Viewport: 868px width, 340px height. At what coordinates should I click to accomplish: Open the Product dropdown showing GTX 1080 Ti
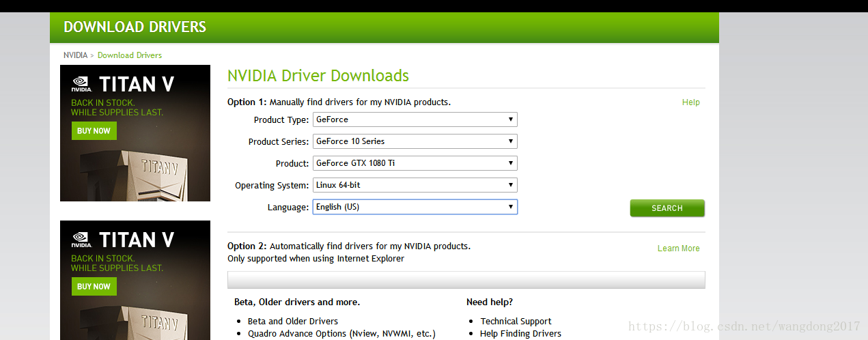click(x=415, y=163)
